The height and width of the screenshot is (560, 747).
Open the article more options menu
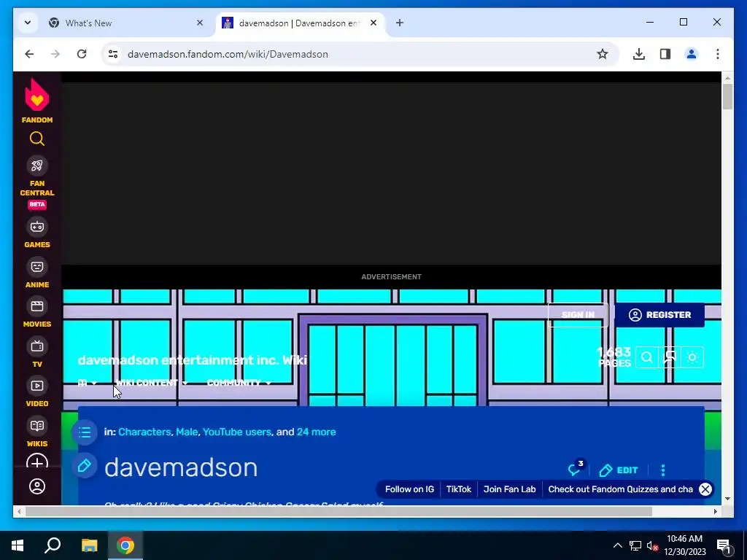662,470
